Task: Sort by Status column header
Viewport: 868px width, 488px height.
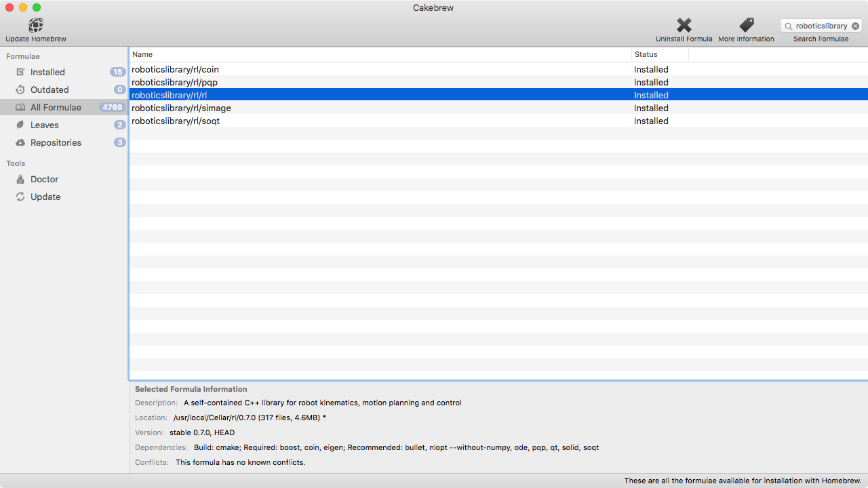Action: [x=660, y=54]
